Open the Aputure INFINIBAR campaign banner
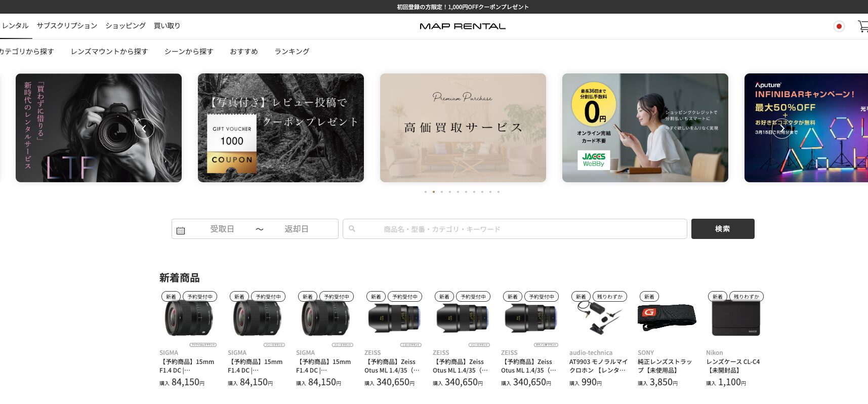Image resolution: width=868 pixels, height=404 pixels. [806, 128]
